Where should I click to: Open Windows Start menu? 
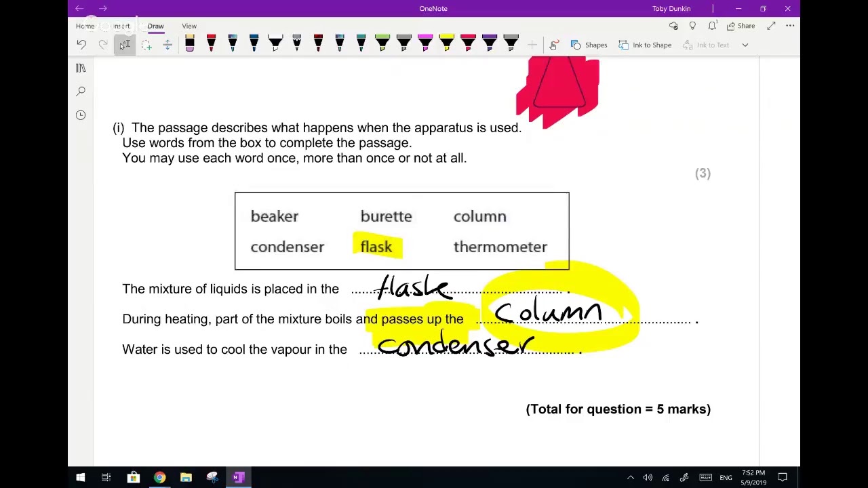pyautogui.click(x=80, y=477)
